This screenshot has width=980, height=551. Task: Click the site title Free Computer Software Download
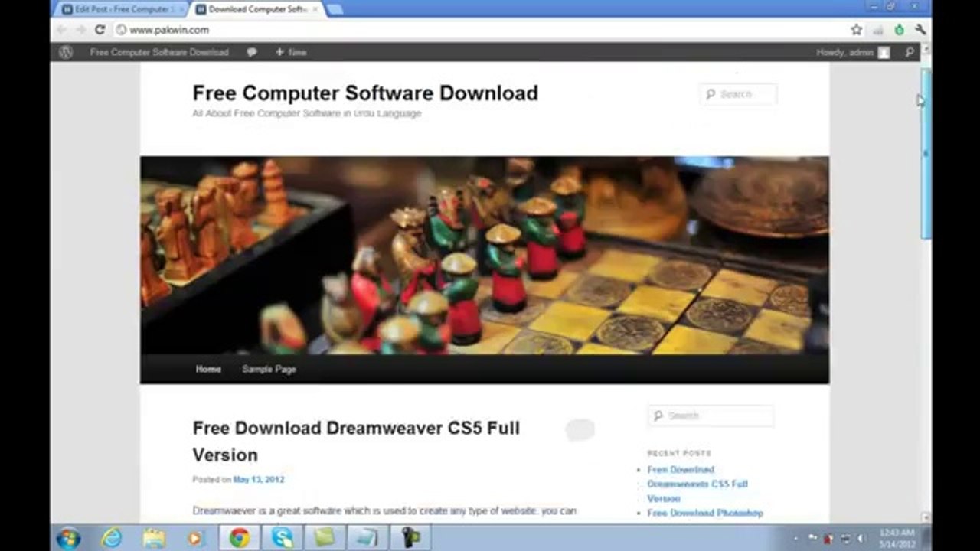tap(365, 93)
